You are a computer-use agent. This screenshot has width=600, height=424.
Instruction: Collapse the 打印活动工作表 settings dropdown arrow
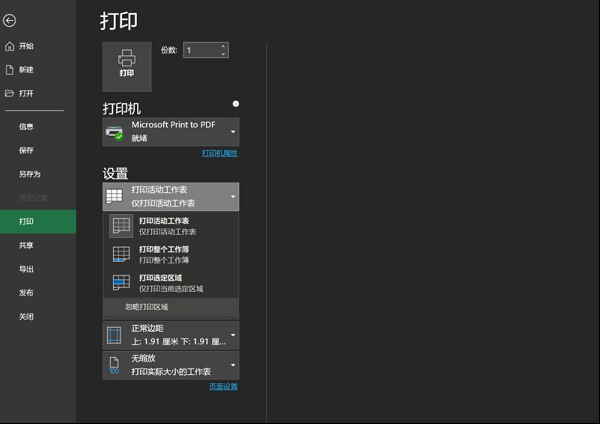(233, 197)
